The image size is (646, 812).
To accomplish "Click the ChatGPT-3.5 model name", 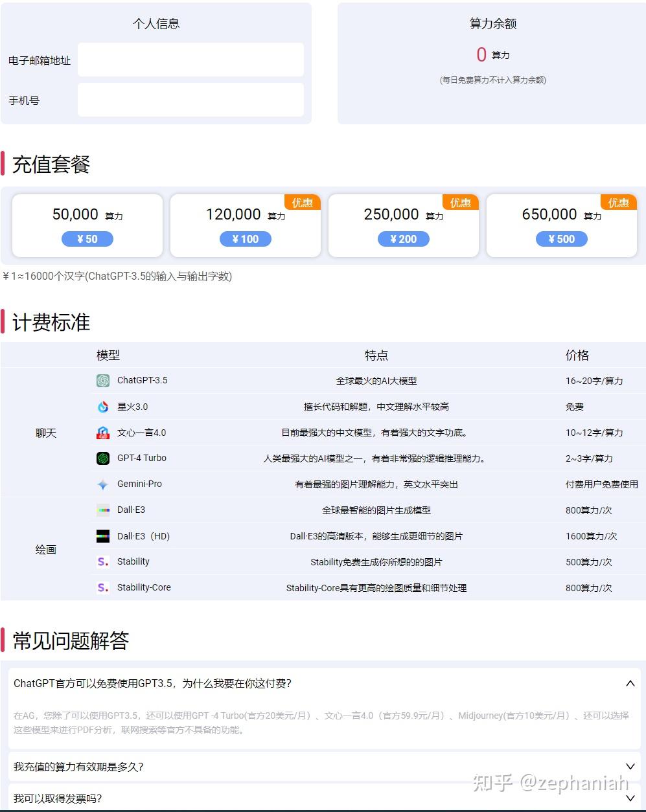I will coord(143,380).
